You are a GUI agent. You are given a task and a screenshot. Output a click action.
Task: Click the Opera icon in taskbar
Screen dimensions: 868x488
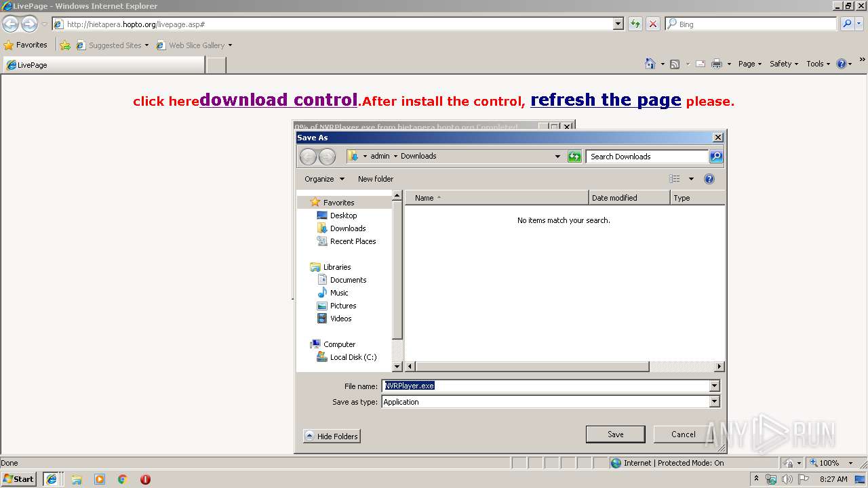[x=145, y=479]
